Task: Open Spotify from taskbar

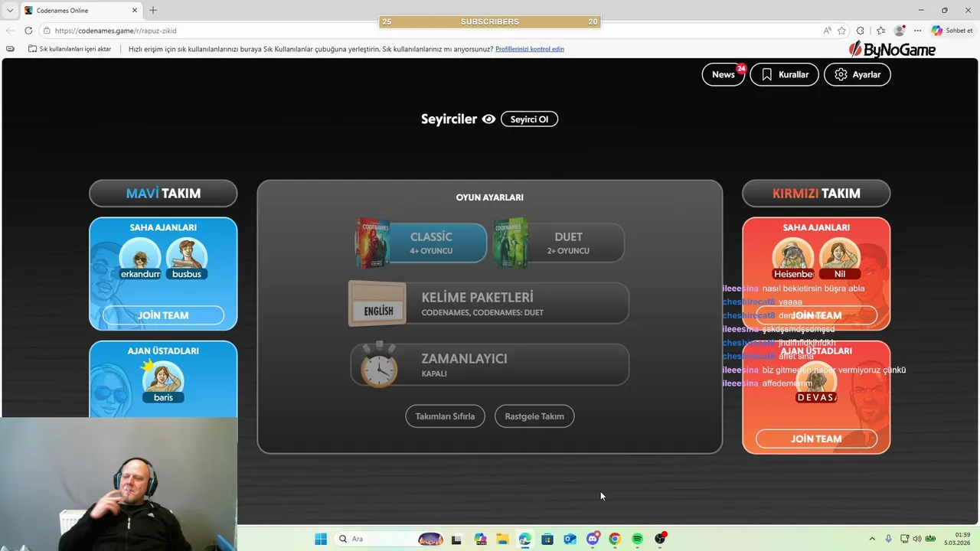Action: click(637, 539)
